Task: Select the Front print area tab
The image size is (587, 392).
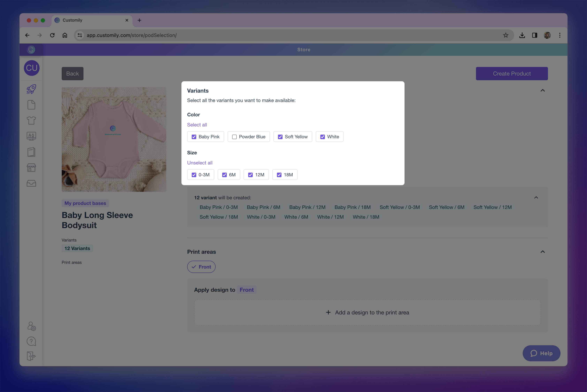Action: coord(201,267)
